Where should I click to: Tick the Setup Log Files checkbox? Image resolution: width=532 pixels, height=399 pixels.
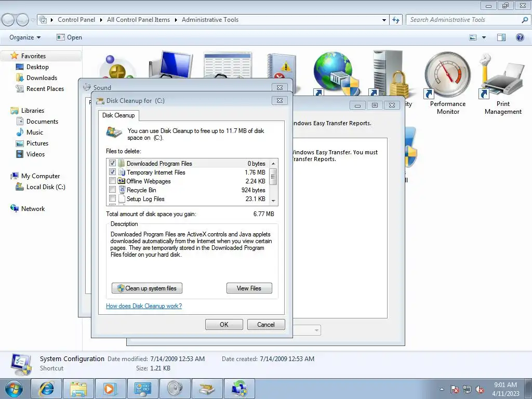click(x=112, y=198)
